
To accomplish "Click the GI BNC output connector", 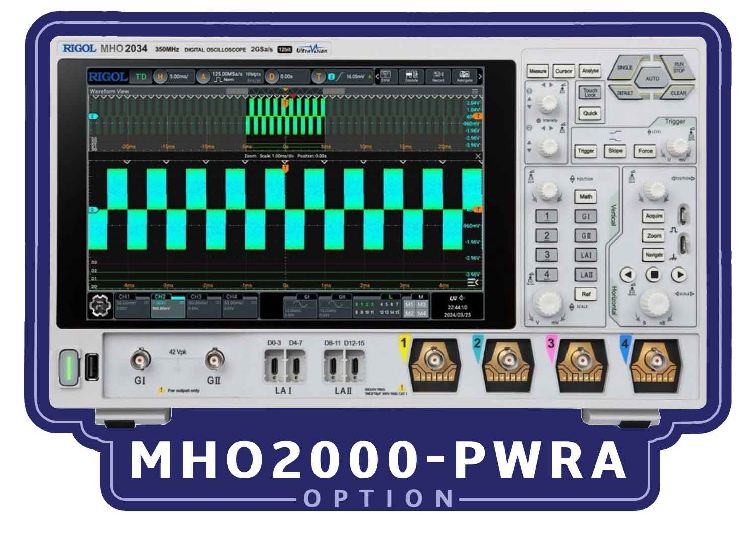I will click(x=140, y=359).
